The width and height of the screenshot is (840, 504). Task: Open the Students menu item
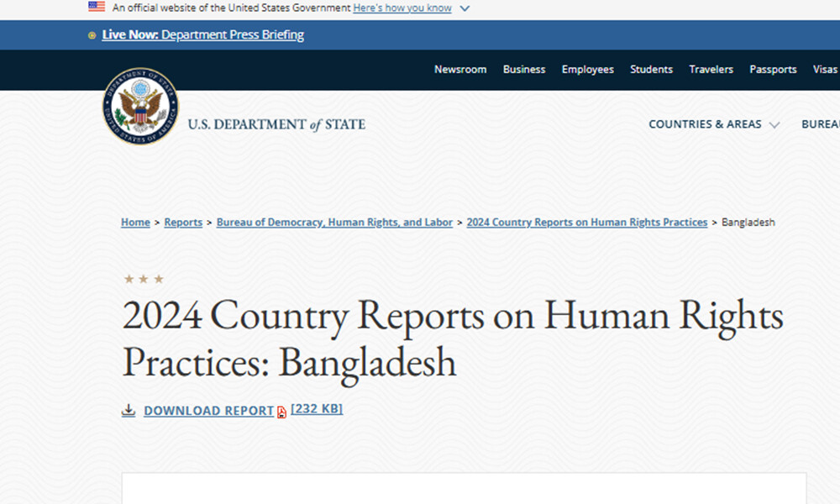[651, 70]
